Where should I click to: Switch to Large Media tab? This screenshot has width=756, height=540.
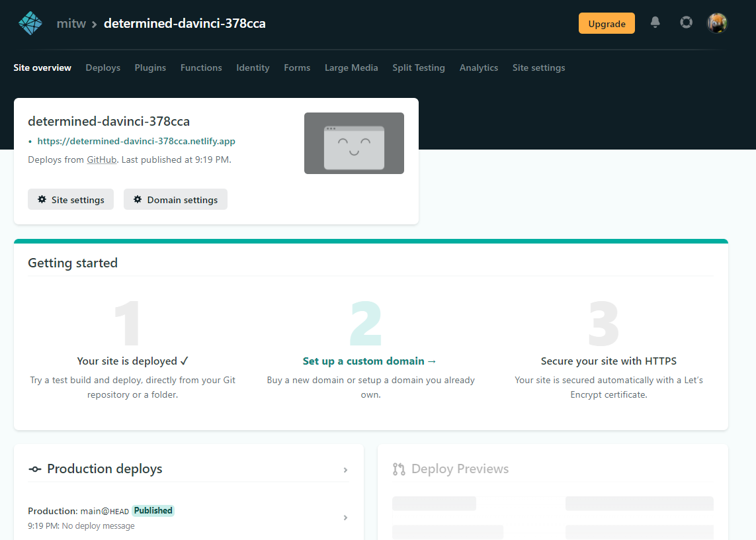[351, 67]
